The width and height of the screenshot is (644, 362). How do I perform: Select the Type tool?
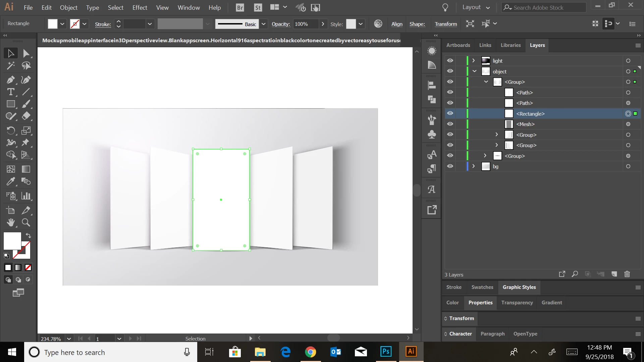[x=10, y=92]
